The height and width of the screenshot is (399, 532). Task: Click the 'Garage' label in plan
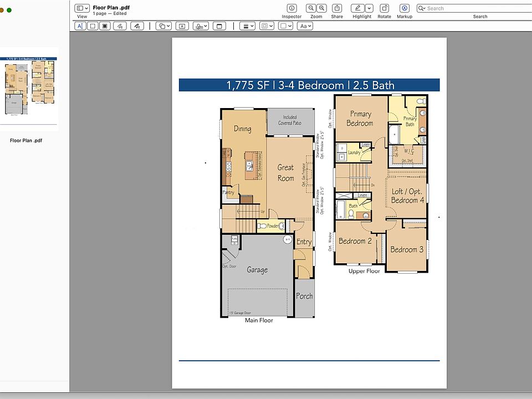coord(257,270)
